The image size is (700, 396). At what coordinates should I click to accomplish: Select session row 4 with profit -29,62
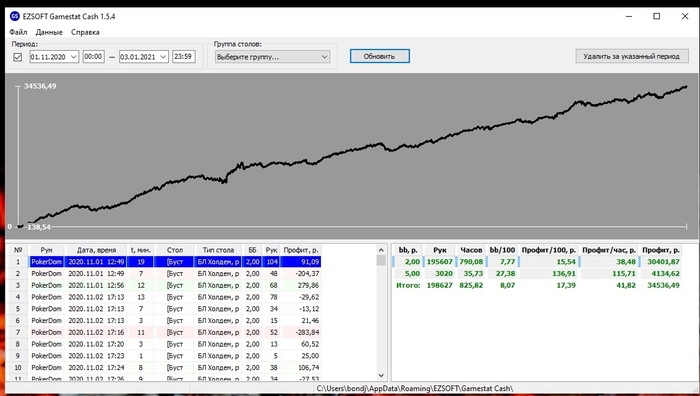(x=164, y=297)
